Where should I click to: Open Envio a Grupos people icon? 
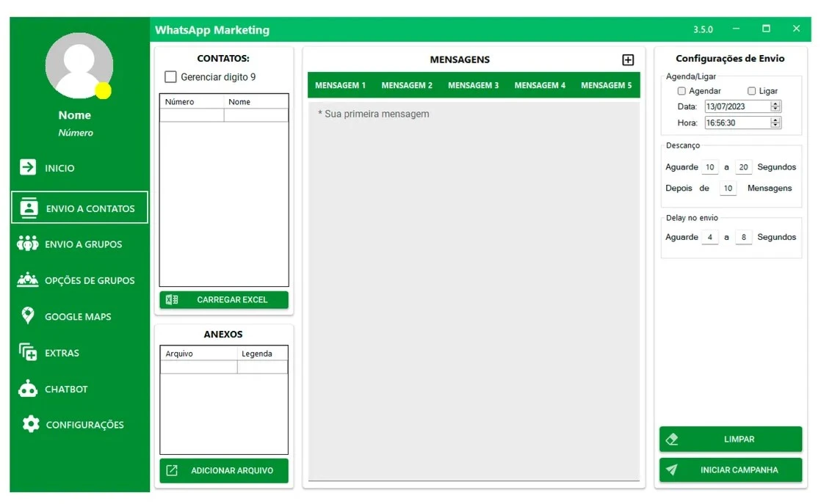point(28,244)
